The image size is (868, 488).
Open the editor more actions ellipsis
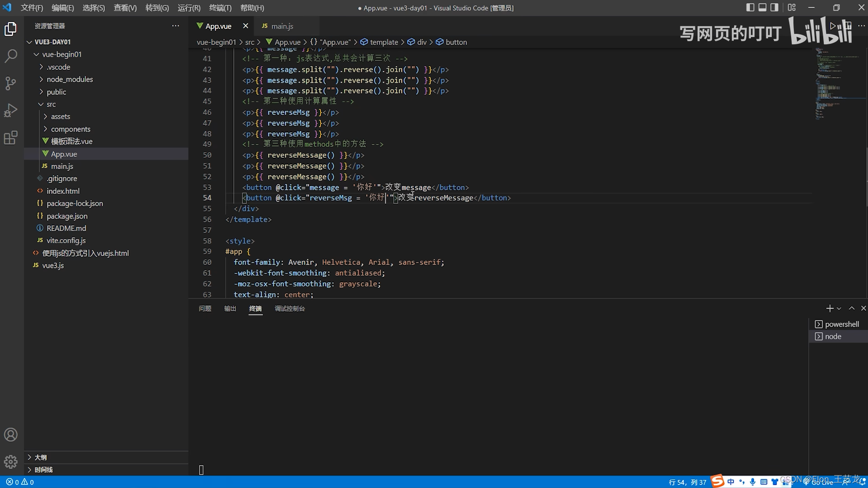[x=862, y=26]
